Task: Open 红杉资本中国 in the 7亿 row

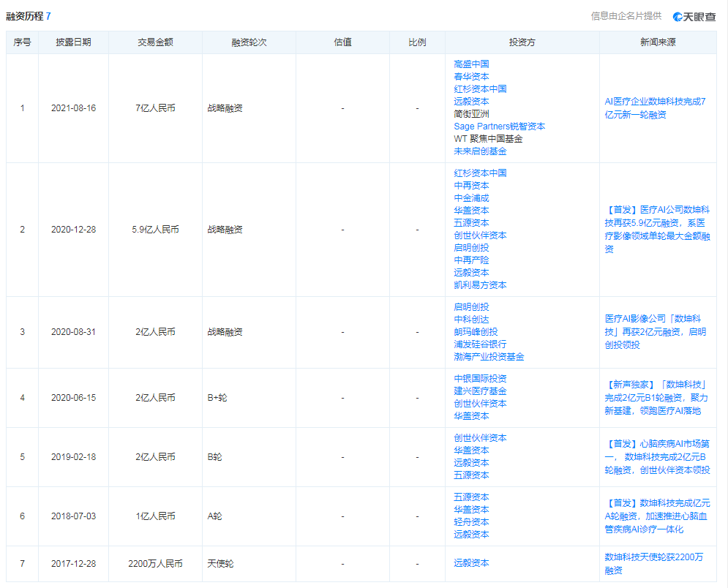Action: coord(480,89)
